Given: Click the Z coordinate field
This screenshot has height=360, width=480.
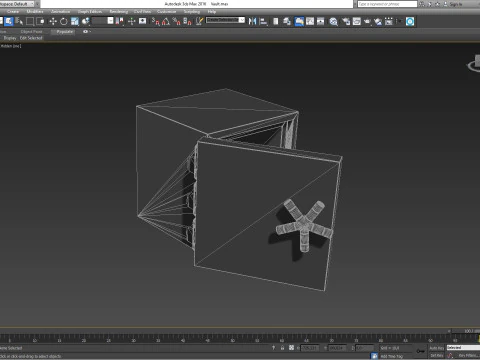Looking at the screenshot, I should click(x=365, y=348).
